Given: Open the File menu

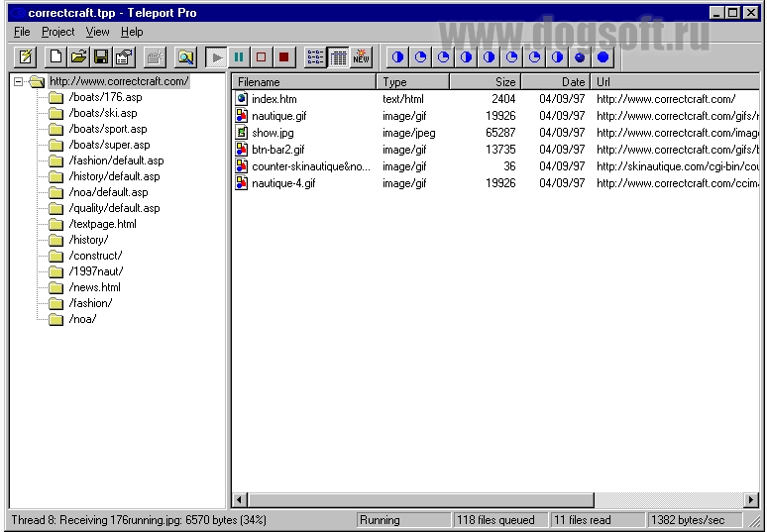Looking at the screenshot, I should pyautogui.click(x=22, y=32).
